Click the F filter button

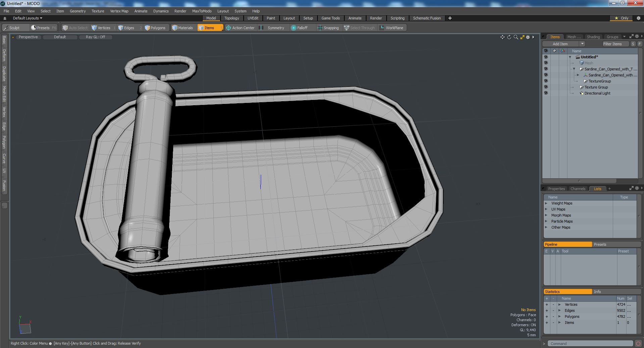(640, 44)
